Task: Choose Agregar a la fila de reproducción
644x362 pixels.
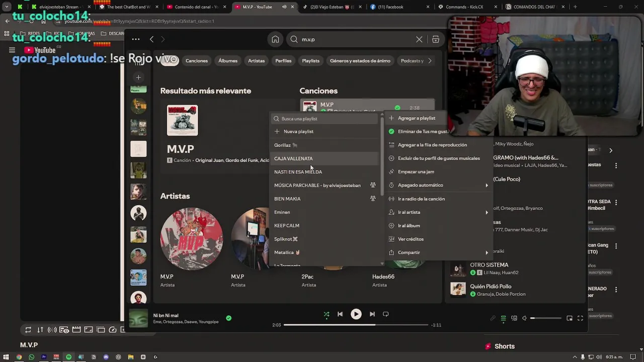Action: [x=438, y=145]
